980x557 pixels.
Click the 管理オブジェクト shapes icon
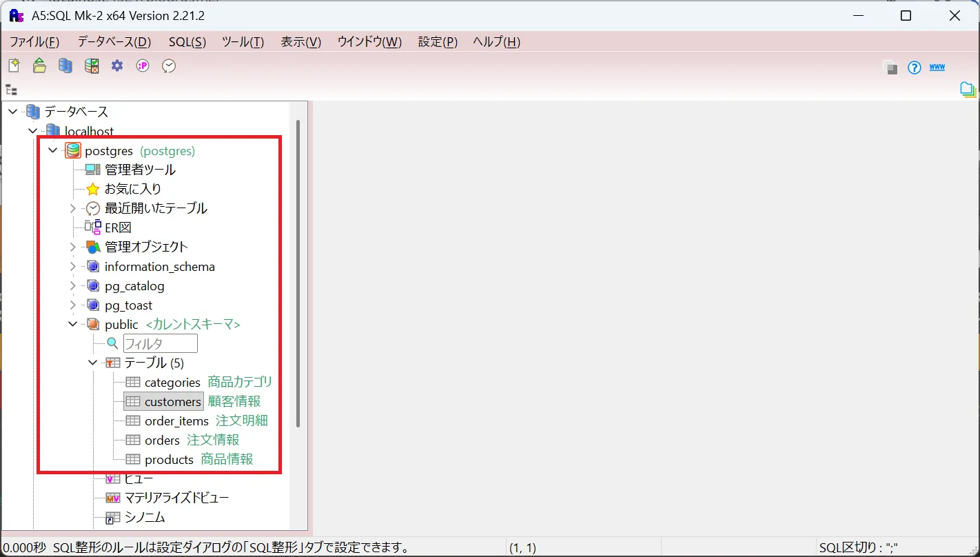coord(93,247)
